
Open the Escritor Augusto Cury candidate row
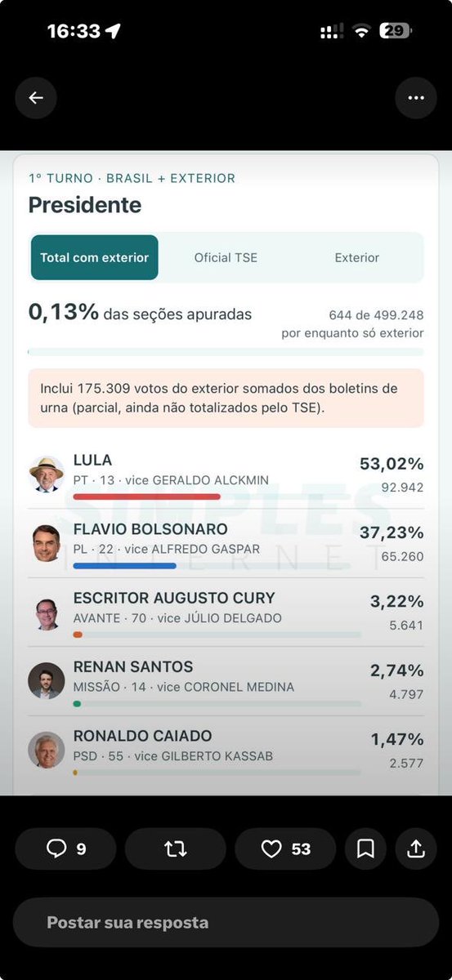pyautogui.click(x=226, y=612)
